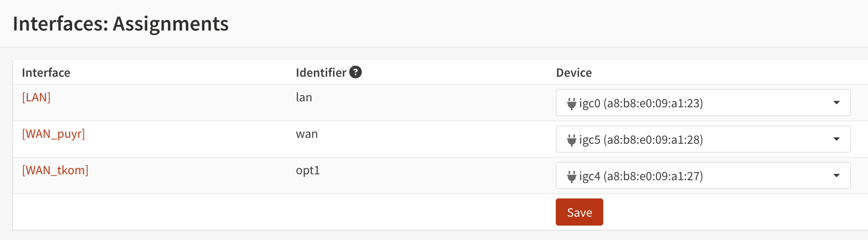Click the opt1 identifier text

pyautogui.click(x=308, y=170)
